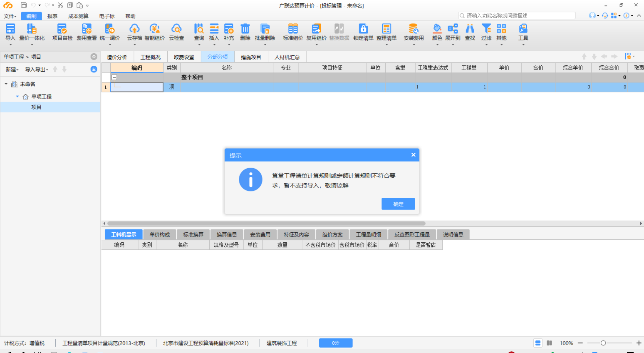Open 费用查看 cost view

coord(87,33)
